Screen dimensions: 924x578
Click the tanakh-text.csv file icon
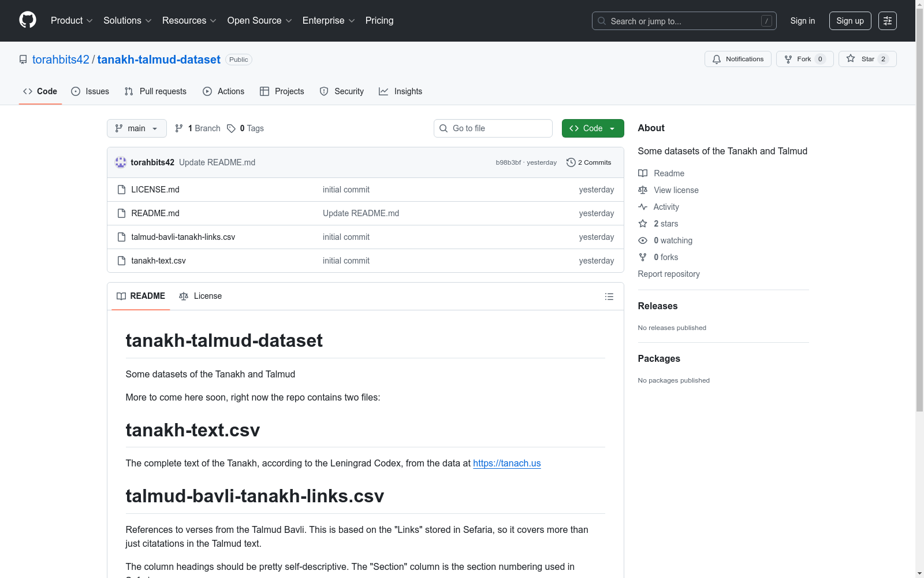coord(121,261)
